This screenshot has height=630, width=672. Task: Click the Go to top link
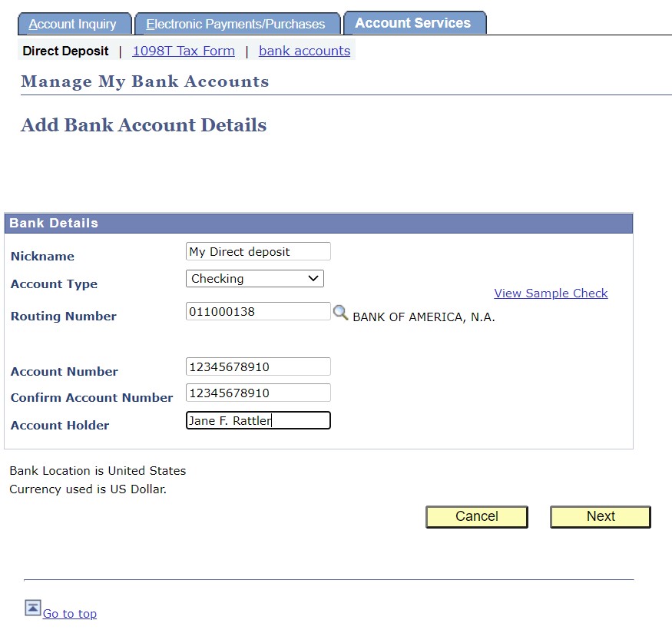pyautogui.click(x=70, y=613)
